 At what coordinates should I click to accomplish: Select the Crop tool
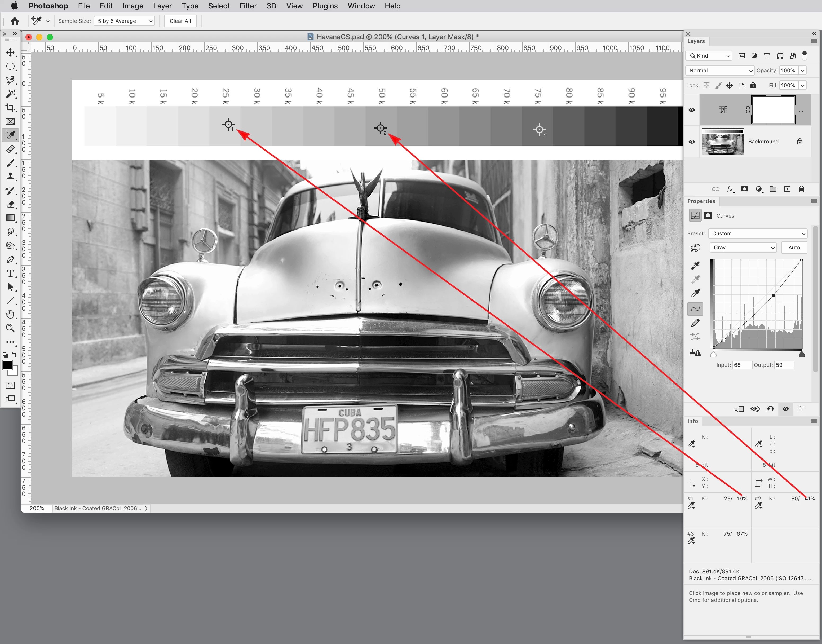tap(11, 108)
